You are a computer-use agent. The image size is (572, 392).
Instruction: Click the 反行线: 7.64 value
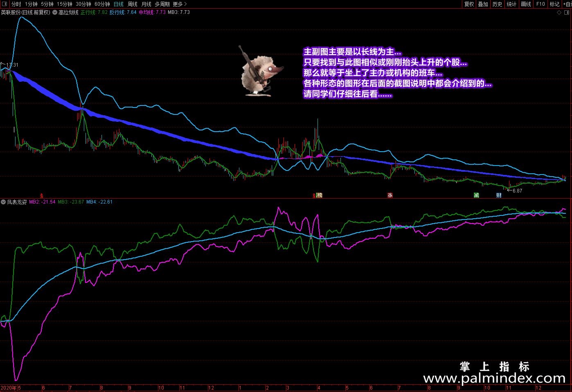tap(123, 12)
